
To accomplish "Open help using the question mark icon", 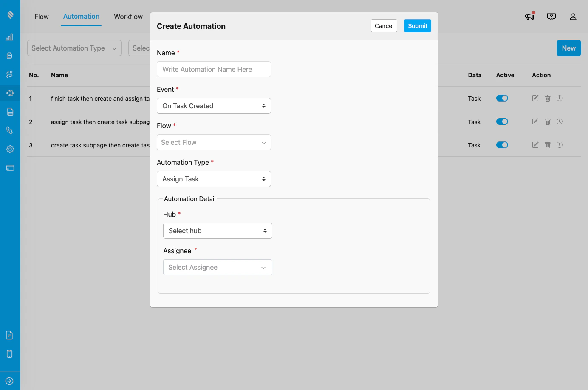I will click(551, 16).
